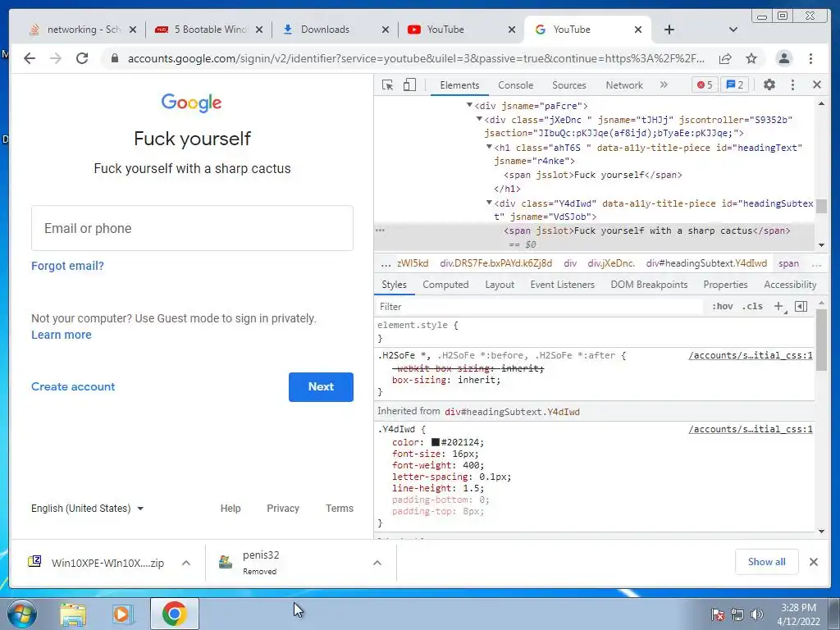The width and height of the screenshot is (840, 630).
Task: Switch to the Network tab
Action: click(624, 85)
